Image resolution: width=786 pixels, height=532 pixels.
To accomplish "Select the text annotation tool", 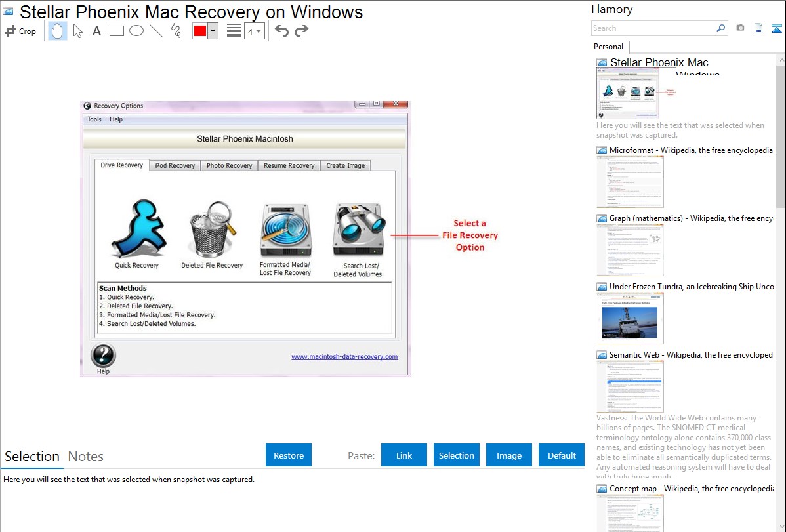I will pos(96,31).
